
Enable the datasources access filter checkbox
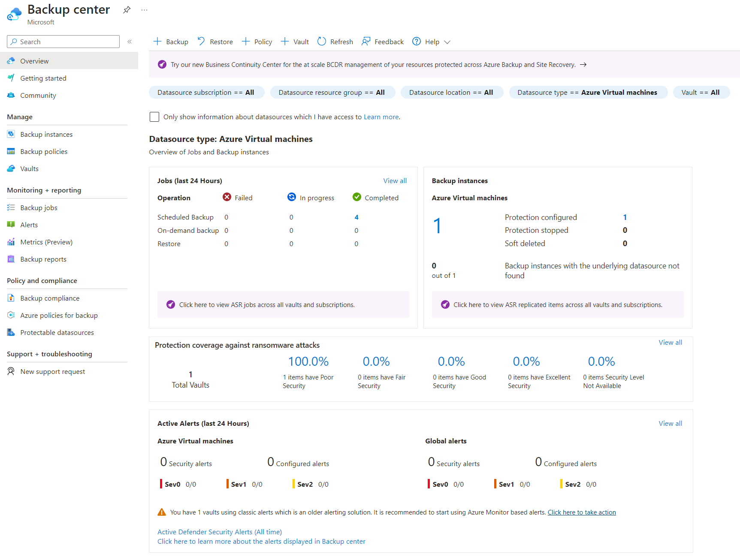pyautogui.click(x=154, y=117)
